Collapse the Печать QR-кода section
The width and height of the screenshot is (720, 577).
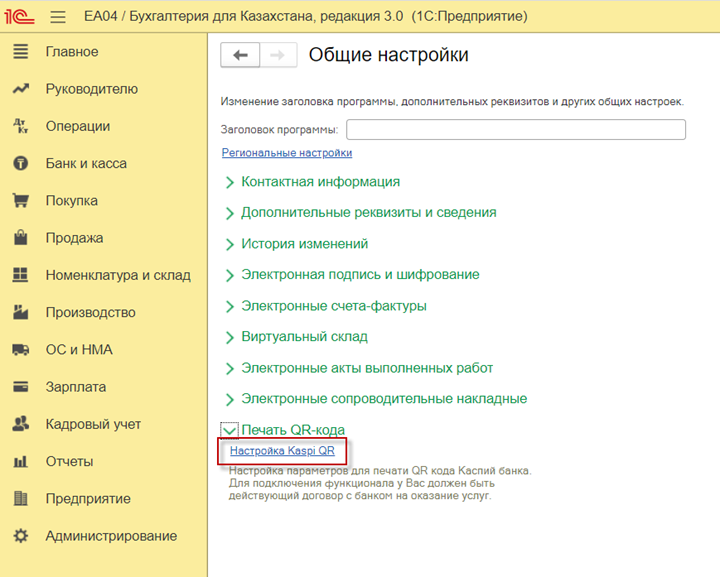pos(284,430)
